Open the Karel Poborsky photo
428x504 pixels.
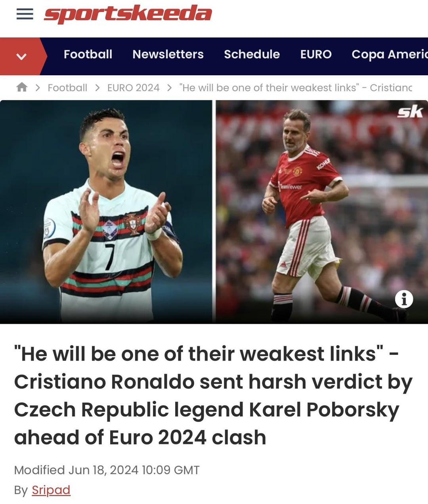[322, 212]
